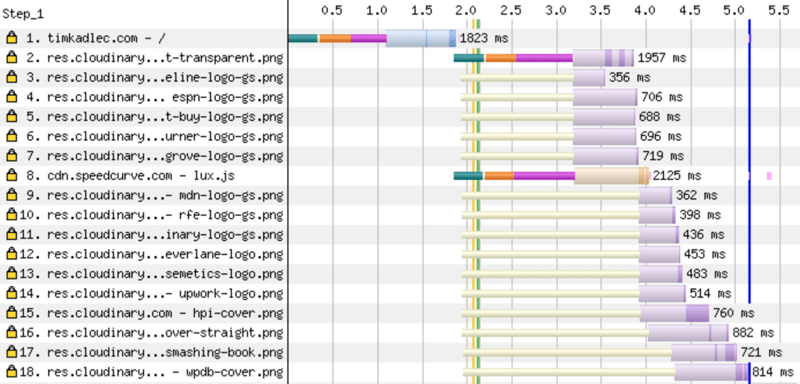
Task: Click the 760 ms timing value
Action: (x=733, y=313)
